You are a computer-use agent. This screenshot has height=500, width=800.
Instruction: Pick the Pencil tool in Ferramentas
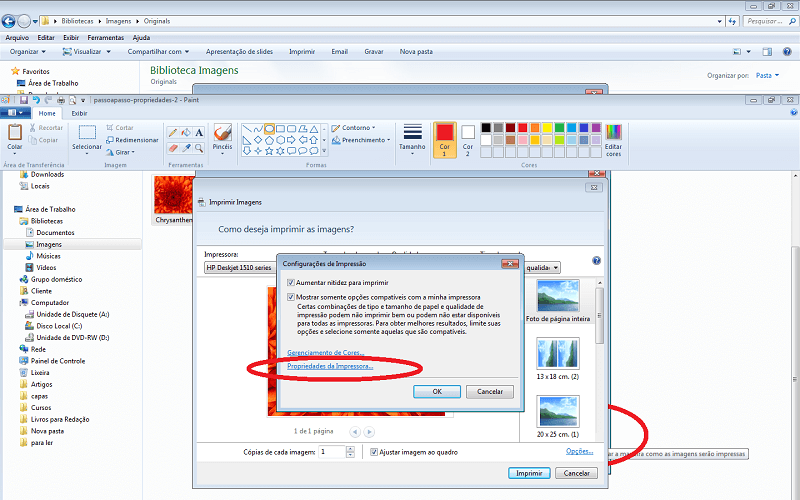[x=172, y=132]
